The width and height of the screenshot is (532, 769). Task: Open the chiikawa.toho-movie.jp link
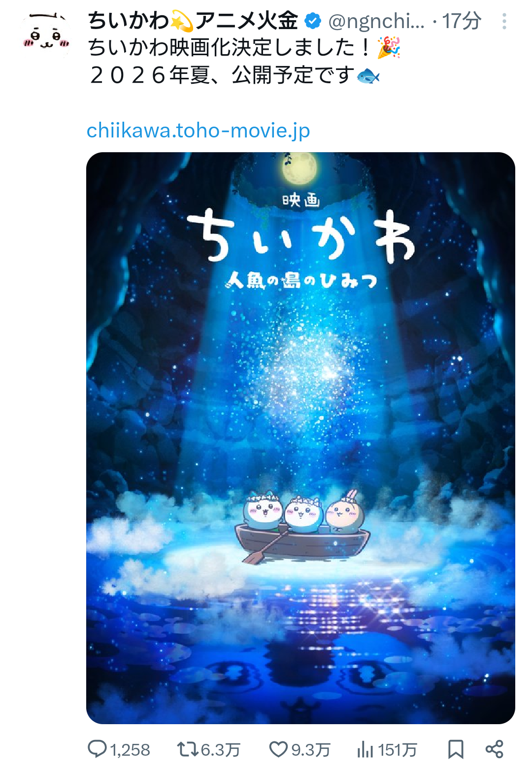[x=198, y=131]
